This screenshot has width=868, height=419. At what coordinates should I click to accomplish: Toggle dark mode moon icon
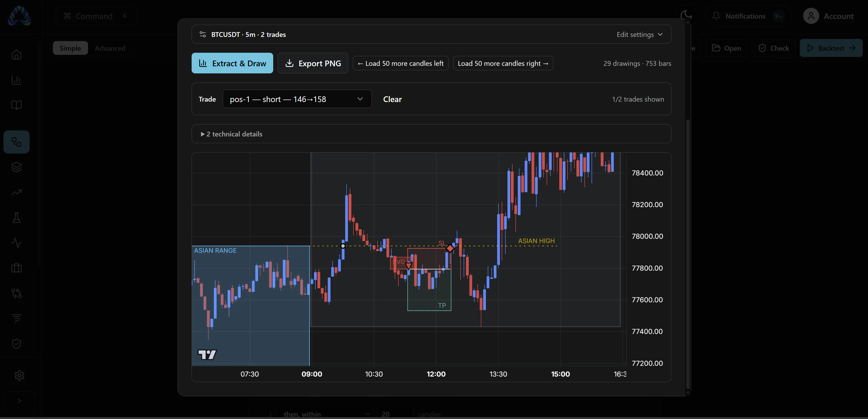coord(686,16)
